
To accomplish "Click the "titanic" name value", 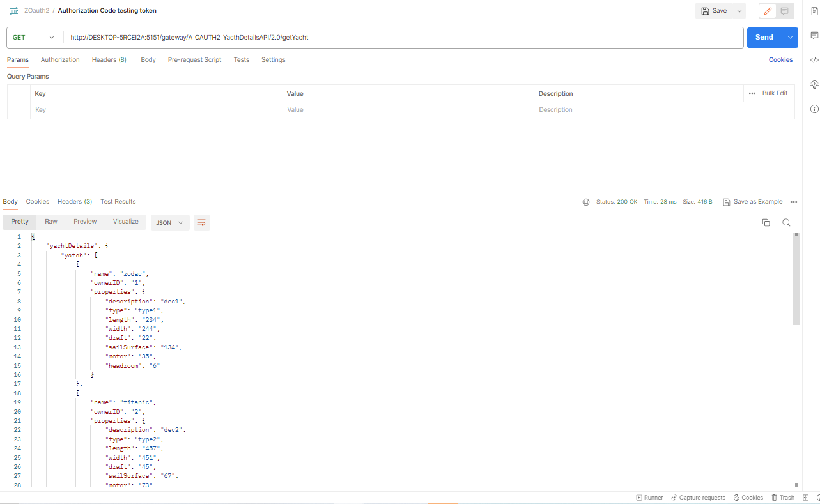I will point(137,402).
